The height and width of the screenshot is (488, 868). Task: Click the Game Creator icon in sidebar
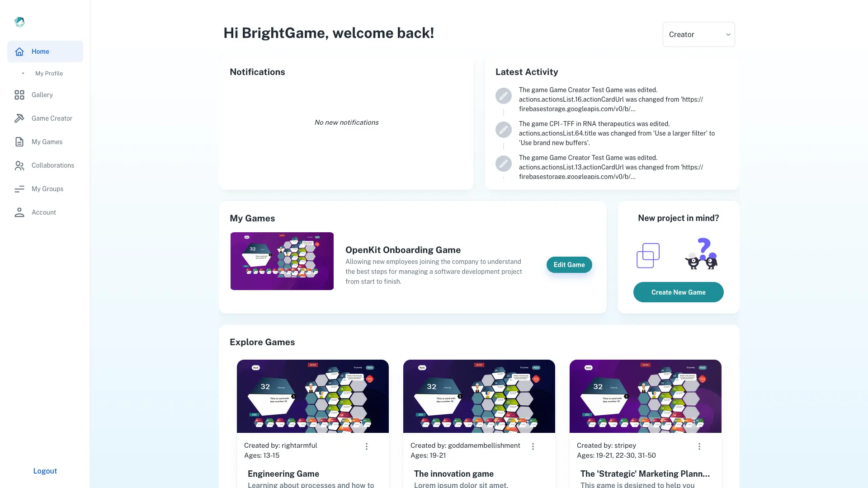click(x=19, y=118)
